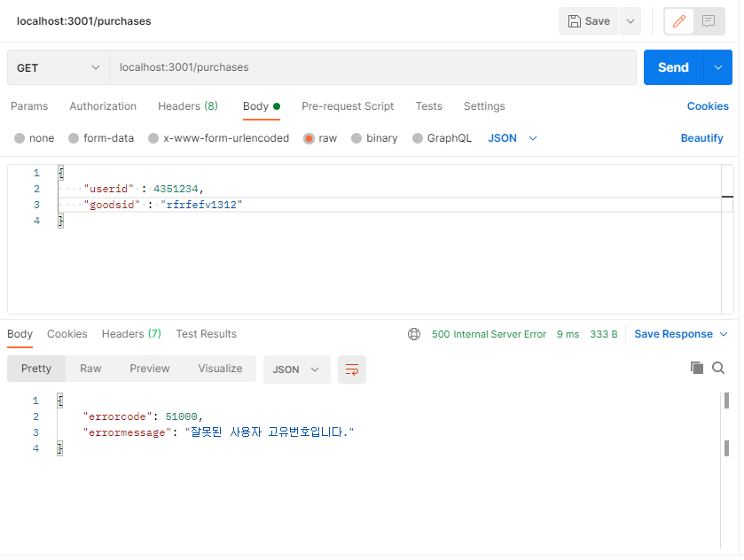Viewport: 744px width, 560px height.
Task: Click Save Response
Action: [673, 334]
